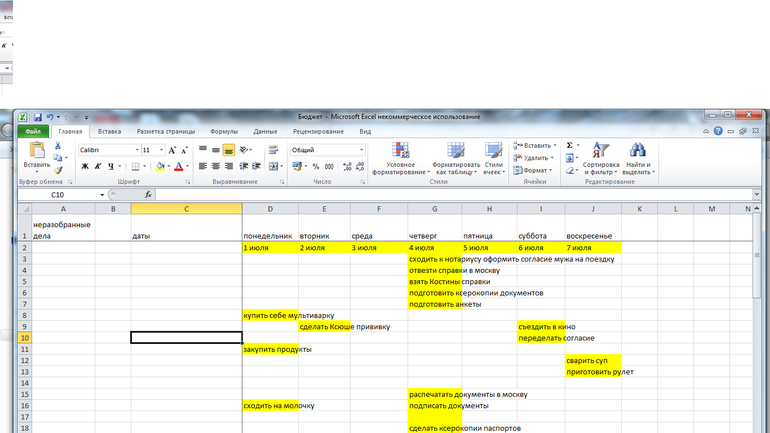Switch to the Вставка ribbon tab

point(109,131)
